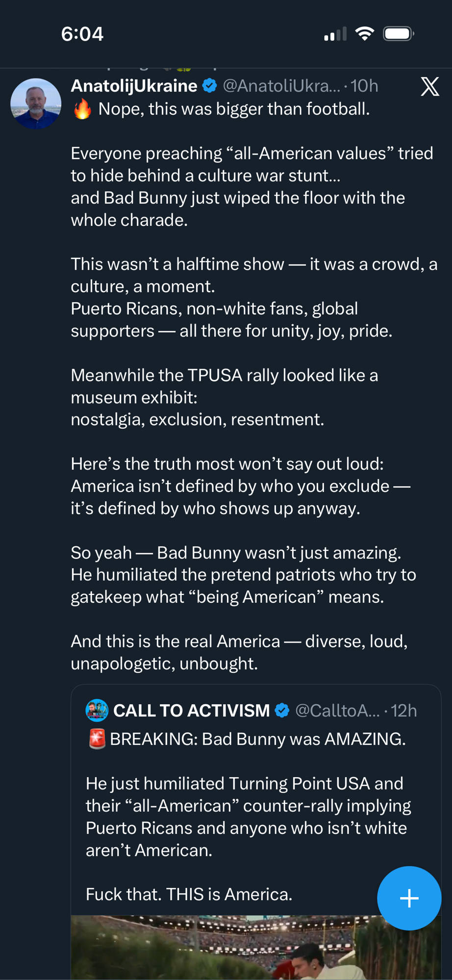Viewport: 452px width, 980px height.
Task: Click the fire emoji starting the post
Action: click(x=82, y=109)
